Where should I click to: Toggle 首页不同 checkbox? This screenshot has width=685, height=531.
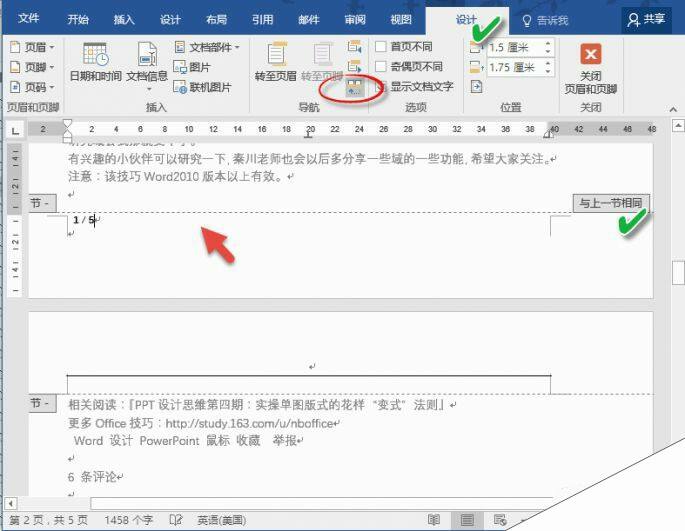pyautogui.click(x=381, y=46)
